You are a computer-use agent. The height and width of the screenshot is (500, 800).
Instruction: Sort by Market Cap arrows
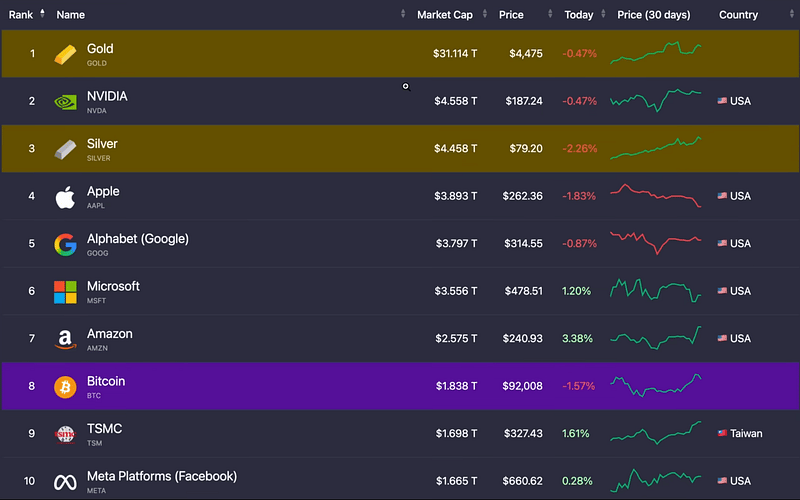(x=485, y=14)
